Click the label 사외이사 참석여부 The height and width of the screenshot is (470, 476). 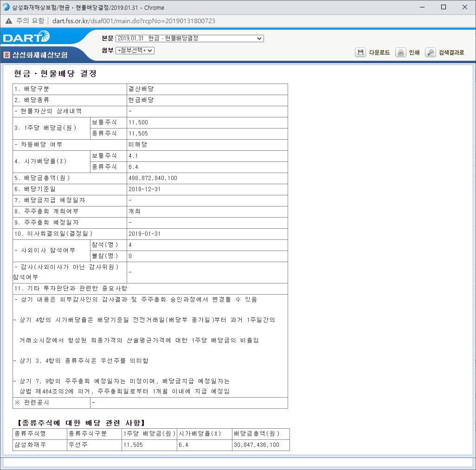[45, 251]
